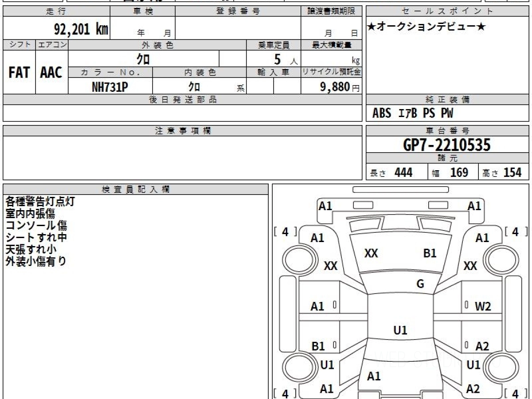This screenshot has width=532, height=399.
Task: Click the height value 高さ 154
Action: [502, 172]
